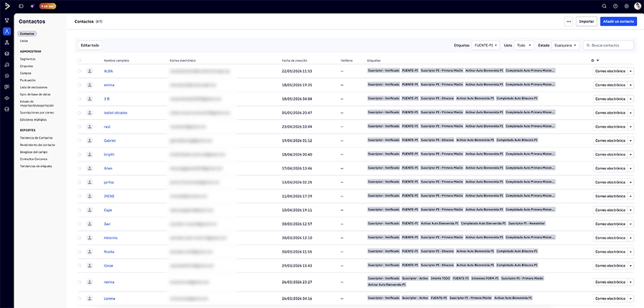
Task: Open the eighth icon in the left navigation rail
Action: [x=7, y=98]
